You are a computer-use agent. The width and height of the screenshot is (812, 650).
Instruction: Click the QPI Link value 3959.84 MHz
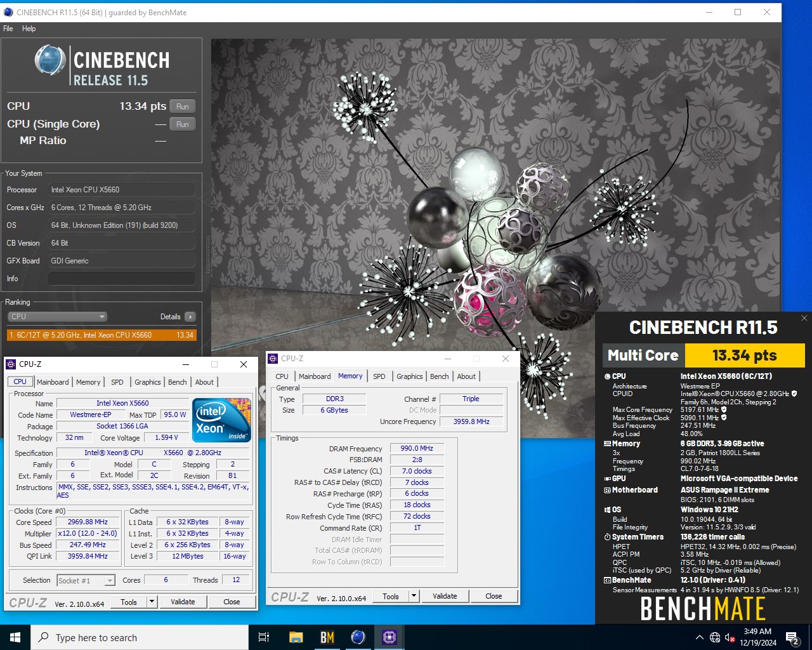88,556
